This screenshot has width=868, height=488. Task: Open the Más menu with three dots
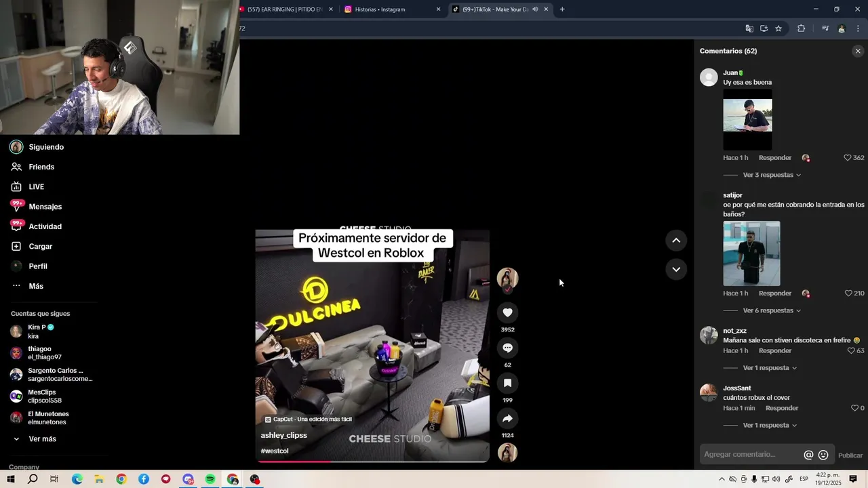click(27, 286)
